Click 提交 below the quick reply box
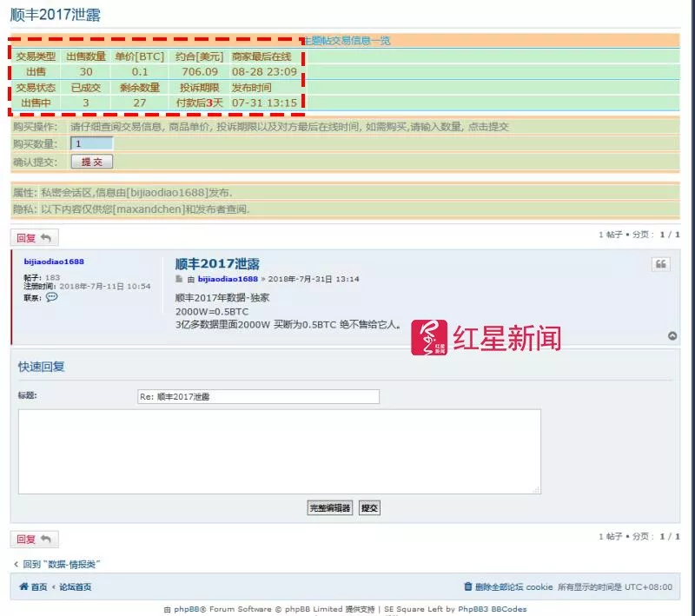The height and width of the screenshot is (616, 695). pos(368,507)
